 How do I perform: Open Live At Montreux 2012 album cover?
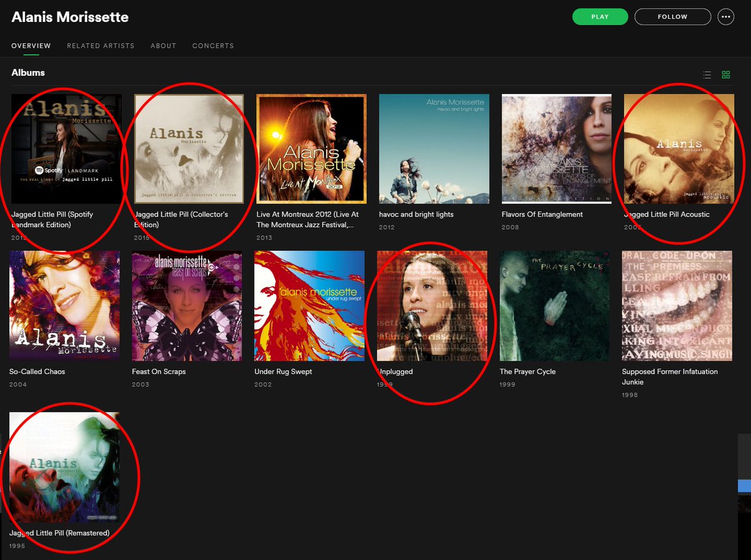click(312, 149)
